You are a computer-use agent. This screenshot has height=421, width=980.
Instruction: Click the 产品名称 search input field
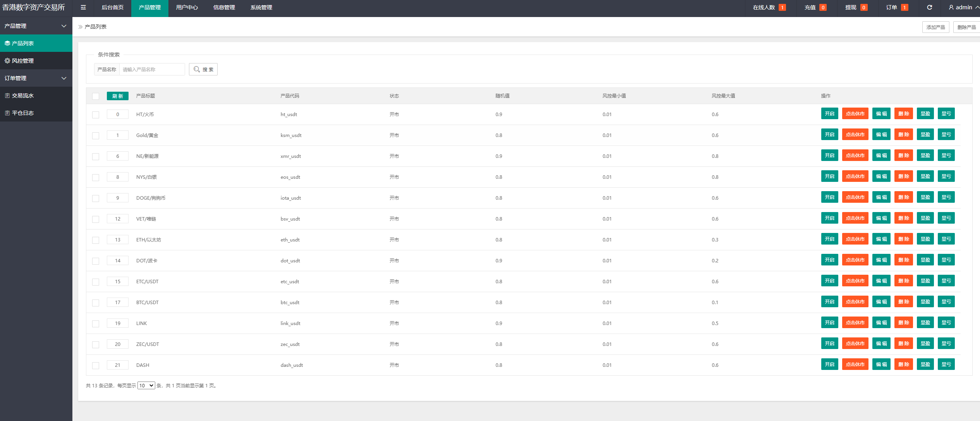(x=152, y=69)
